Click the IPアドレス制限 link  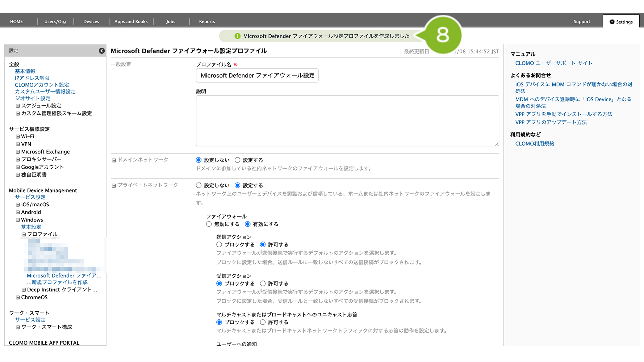32,78
